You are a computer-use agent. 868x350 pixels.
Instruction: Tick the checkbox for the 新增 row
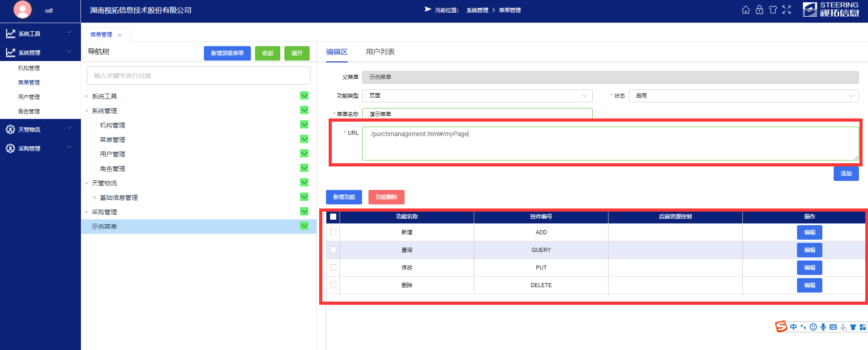[333, 232]
